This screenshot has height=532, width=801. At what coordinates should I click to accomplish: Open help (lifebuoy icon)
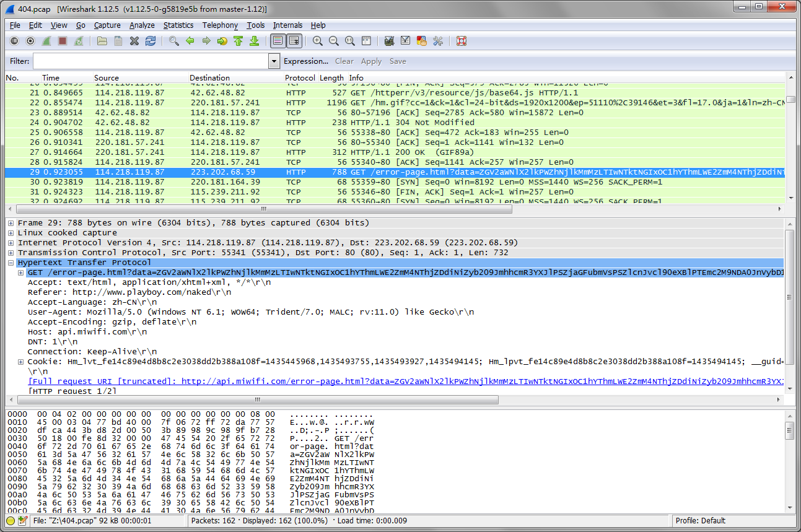point(462,41)
